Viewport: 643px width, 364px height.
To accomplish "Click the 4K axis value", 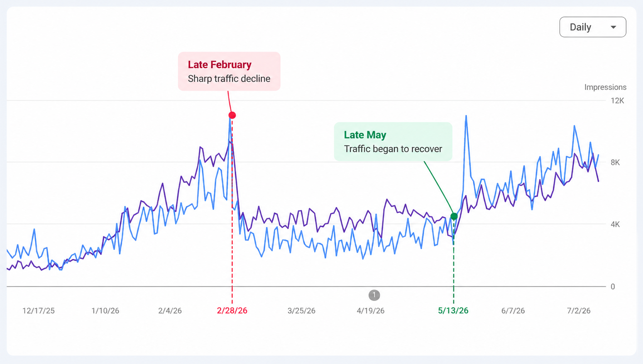I will [615, 224].
